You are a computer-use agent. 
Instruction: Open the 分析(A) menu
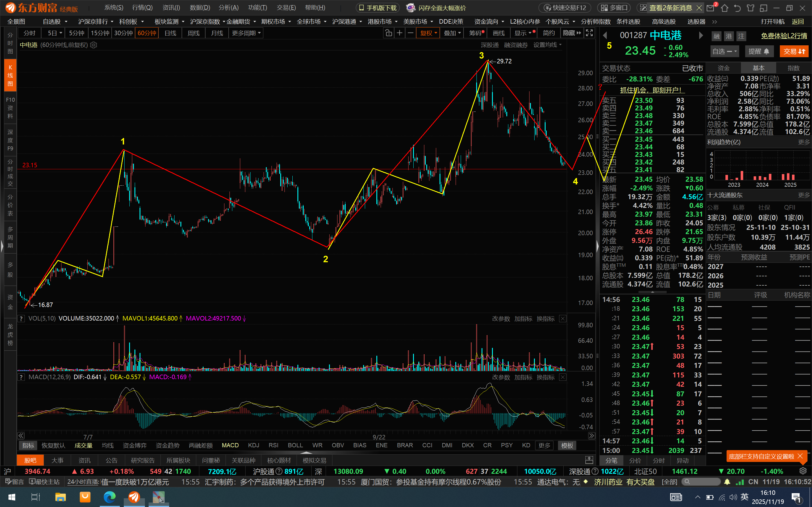228,8
